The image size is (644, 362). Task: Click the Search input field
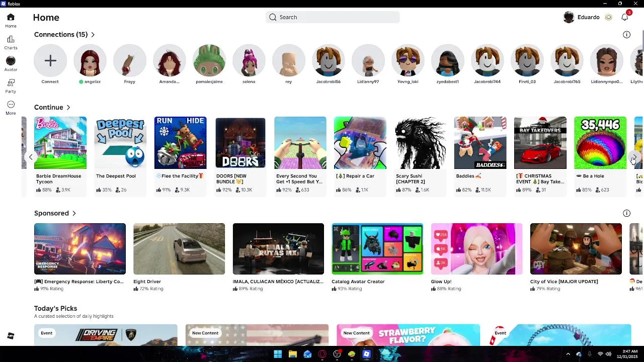pyautogui.click(x=333, y=17)
